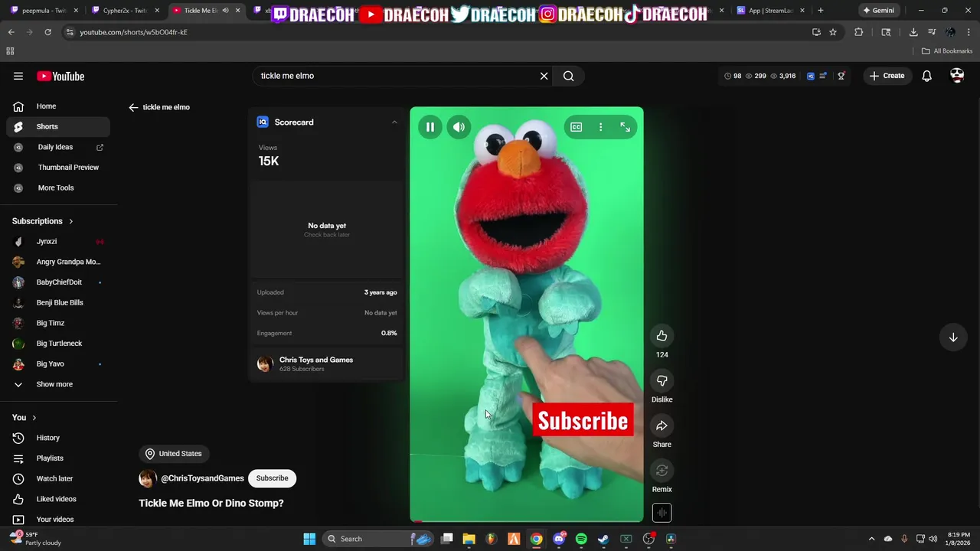
Task: Open the Big Turtleneck subscription channel
Action: (x=58, y=344)
